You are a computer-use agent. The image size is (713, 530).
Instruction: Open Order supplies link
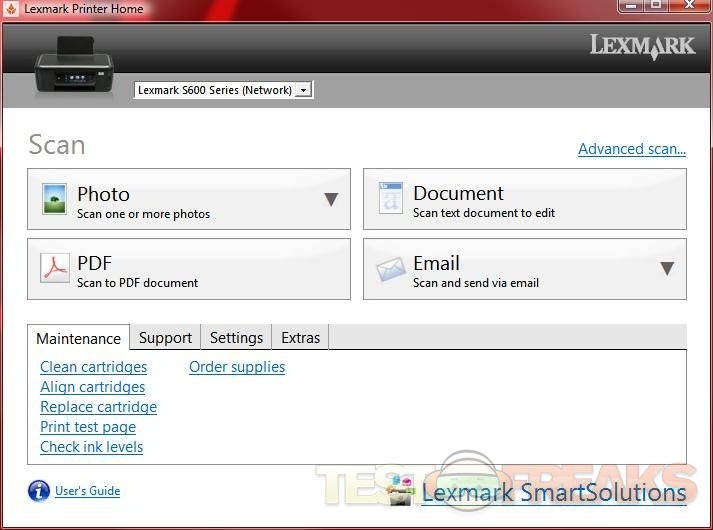point(237,367)
